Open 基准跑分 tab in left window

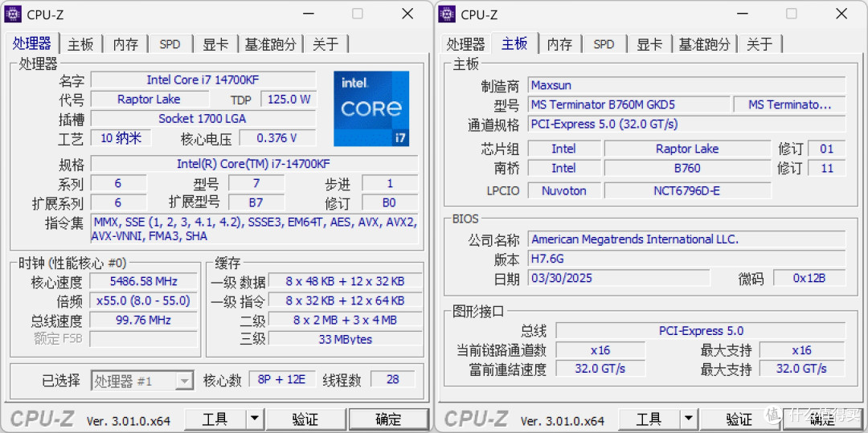point(271,44)
